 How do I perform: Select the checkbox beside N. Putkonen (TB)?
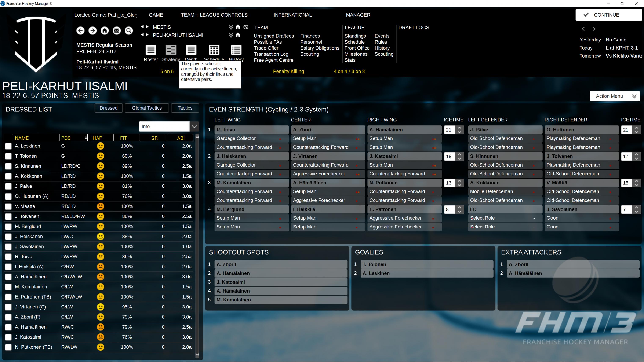click(8, 347)
